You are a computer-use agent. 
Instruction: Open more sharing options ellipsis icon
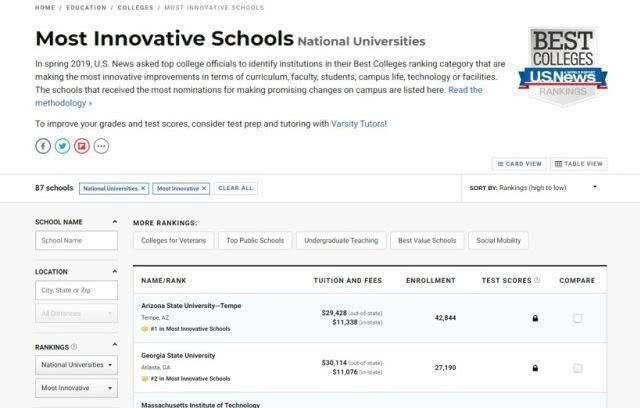pos(100,146)
